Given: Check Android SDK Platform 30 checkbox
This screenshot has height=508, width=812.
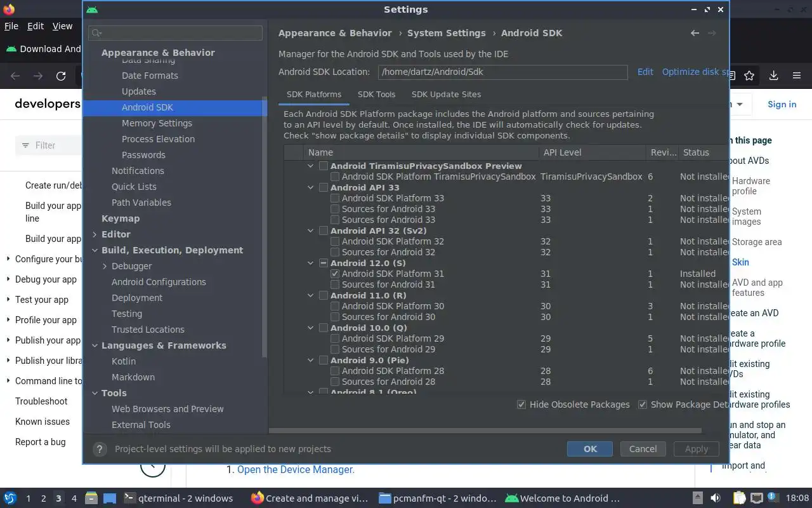Looking at the screenshot, I should point(335,306).
